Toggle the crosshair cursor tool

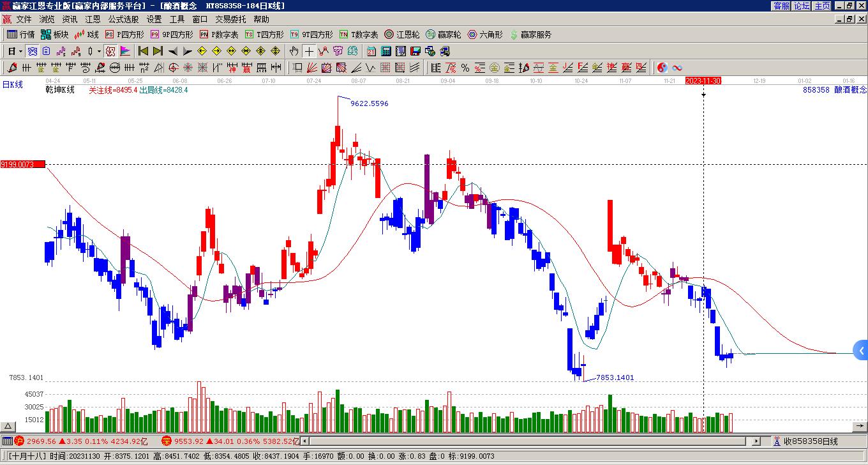point(309,51)
